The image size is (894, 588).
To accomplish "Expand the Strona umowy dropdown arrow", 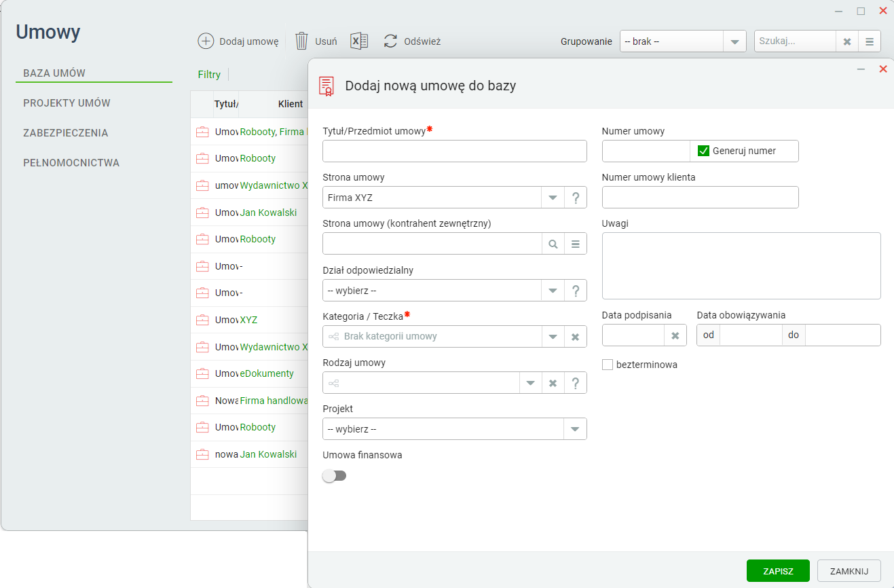I will [x=553, y=198].
